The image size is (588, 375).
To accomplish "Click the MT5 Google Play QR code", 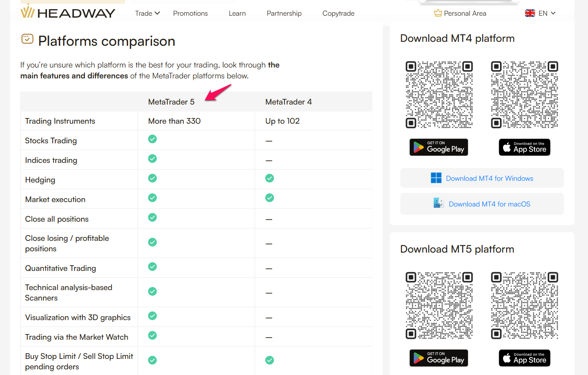I will pyautogui.click(x=439, y=306).
